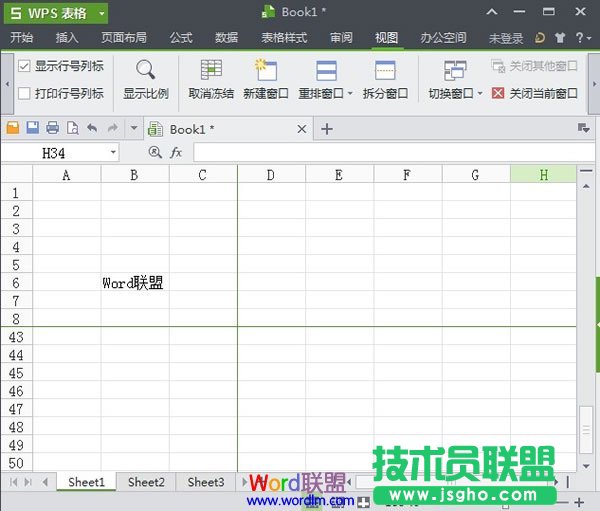The image size is (600, 511).
Task: Open the 重排窗口 dropdown arrow
Action: pyautogui.click(x=350, y=93)
